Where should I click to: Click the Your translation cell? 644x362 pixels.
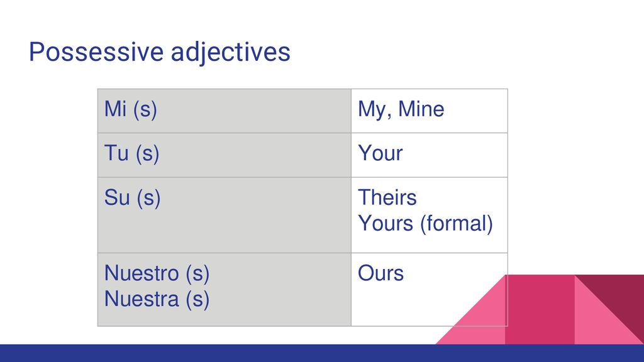(x=429, y=155)
